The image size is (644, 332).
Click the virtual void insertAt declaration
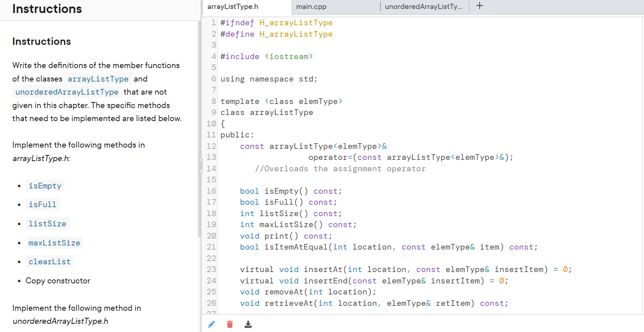[406, 270]
